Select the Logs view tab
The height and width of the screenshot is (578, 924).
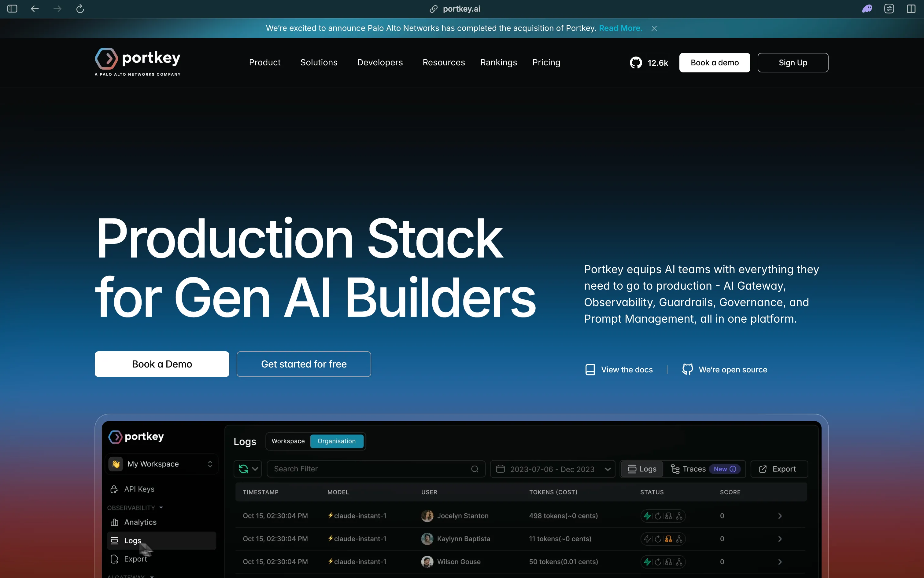coord(642,469)
